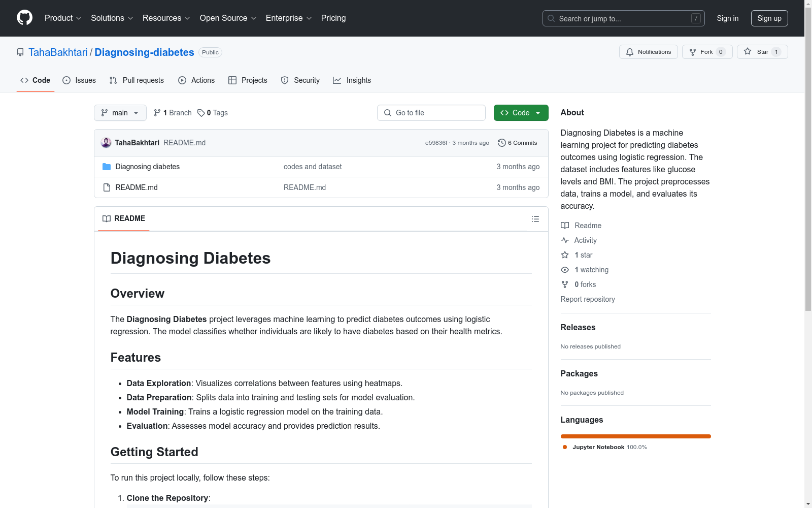Open the Diagnosing diabetes folder
The width and height of the screenshot is (812, 508).
[x=147, y=167]
